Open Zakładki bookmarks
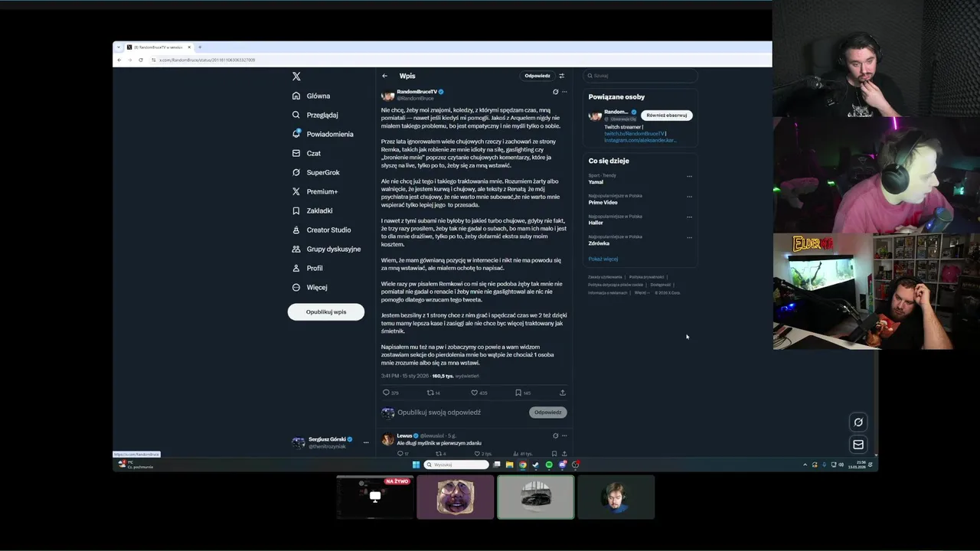 pos(312,210)
